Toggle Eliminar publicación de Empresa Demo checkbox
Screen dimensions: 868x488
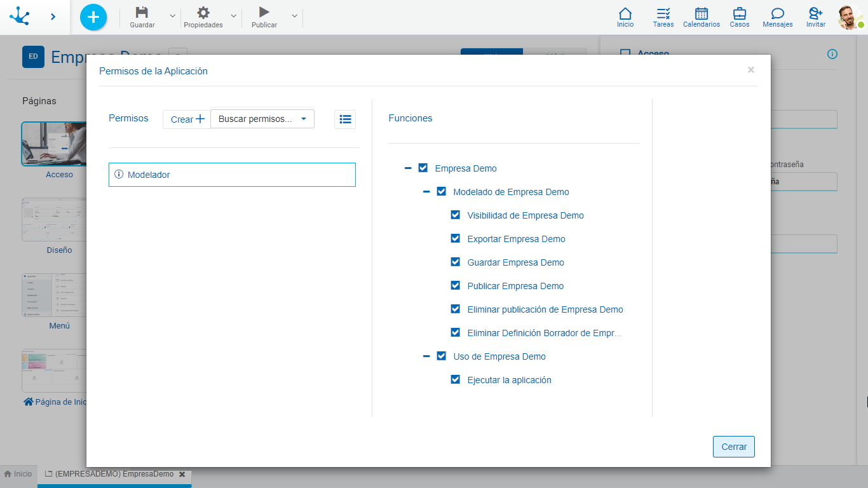[x=456, y=309]
